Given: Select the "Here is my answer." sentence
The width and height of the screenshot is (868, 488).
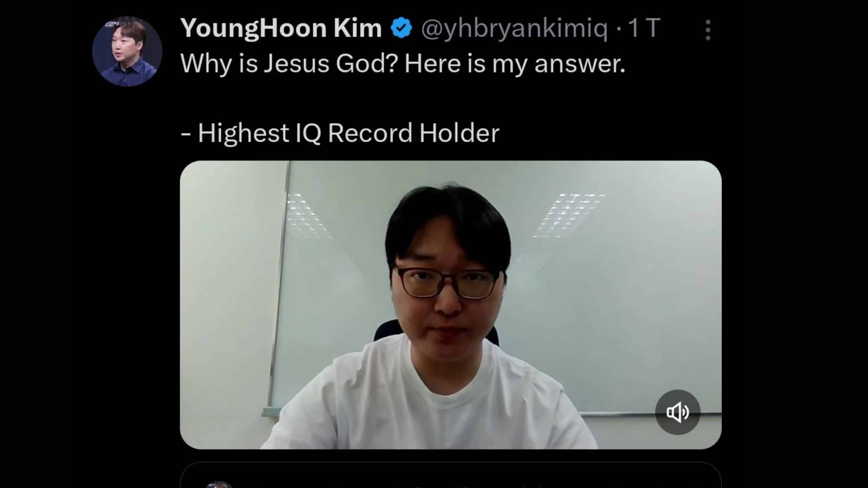Looking at the screenshot, I should click(515, 63).
